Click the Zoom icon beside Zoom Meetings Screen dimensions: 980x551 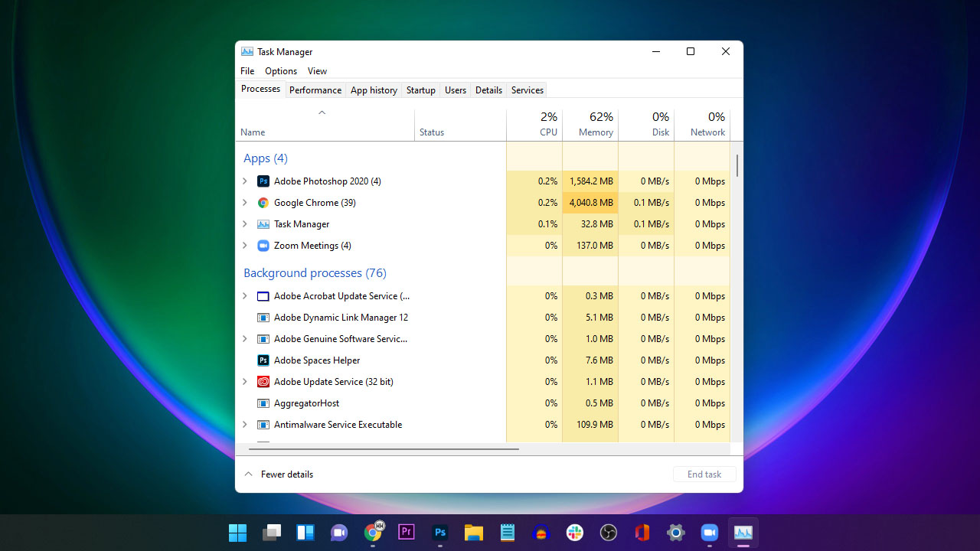click(263, 246)
